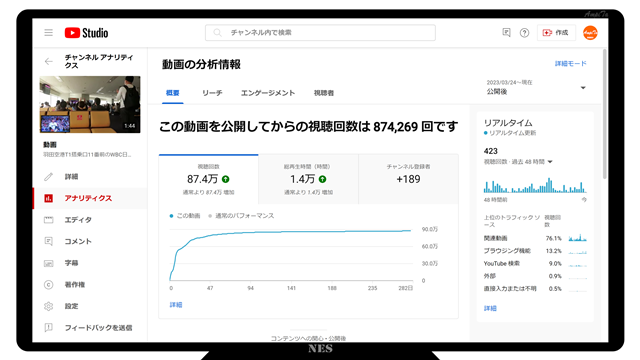Image resolution: width=640 pixels, height=360 pixels.
Task: Switch to the リーチ tab
Action: pyautogui.click(x=212, y=93)
